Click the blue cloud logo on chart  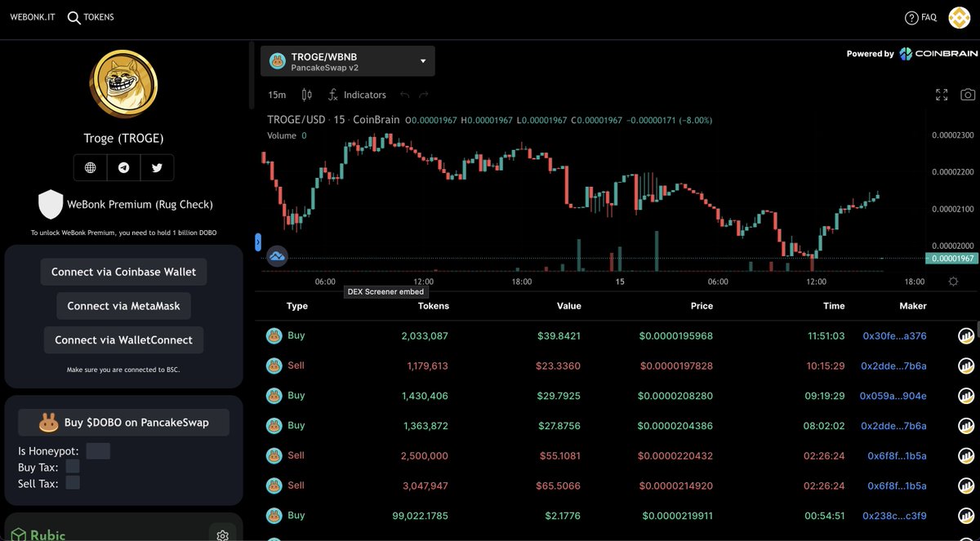(277, 256)
